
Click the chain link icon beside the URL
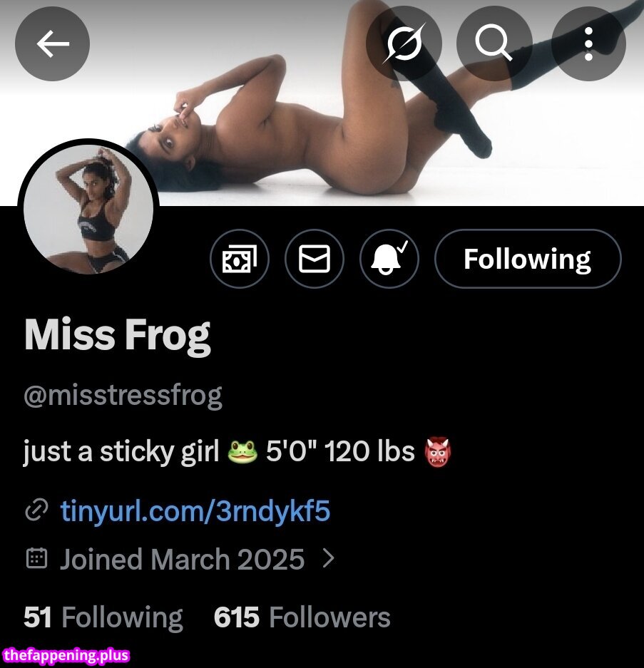point(36,510)
